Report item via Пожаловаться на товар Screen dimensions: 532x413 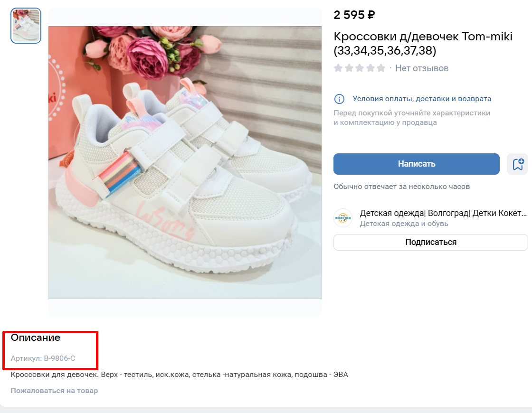point(54,391)
